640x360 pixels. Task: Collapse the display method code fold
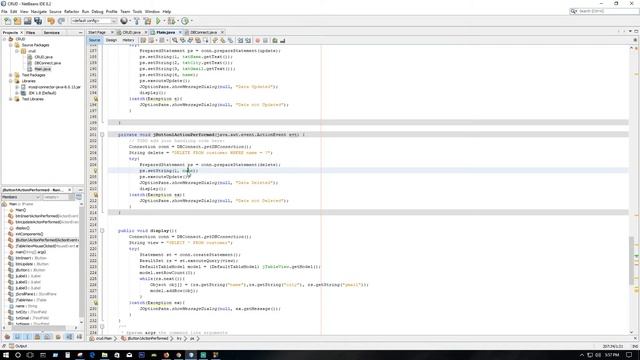pyautogui.click(x=102, y=231)
